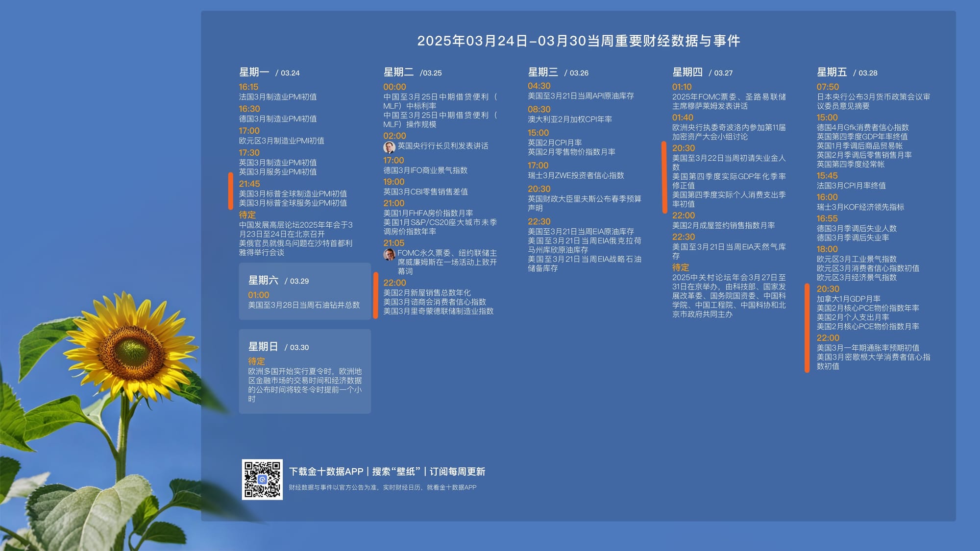Click the sunflower blossom

[x=131, y=350]
